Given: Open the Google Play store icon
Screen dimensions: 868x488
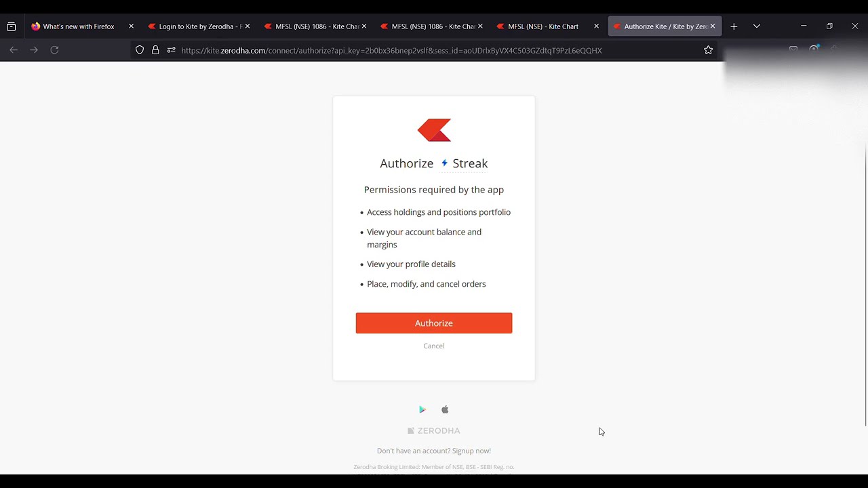Looking at the screenshot, I should 422,409.
